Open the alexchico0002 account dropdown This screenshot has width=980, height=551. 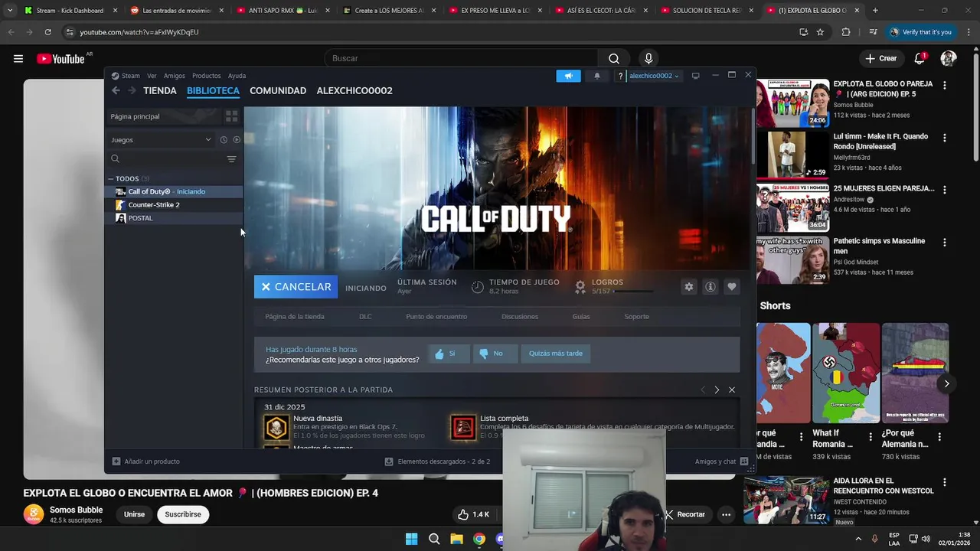655,76
